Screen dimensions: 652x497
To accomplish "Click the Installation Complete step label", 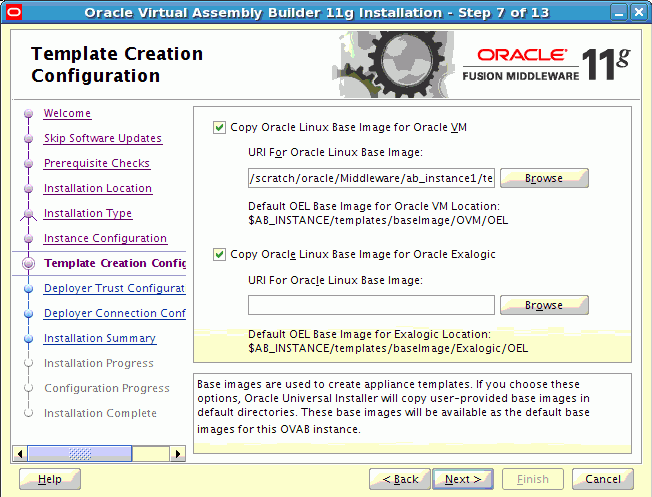I will (100, 413).
